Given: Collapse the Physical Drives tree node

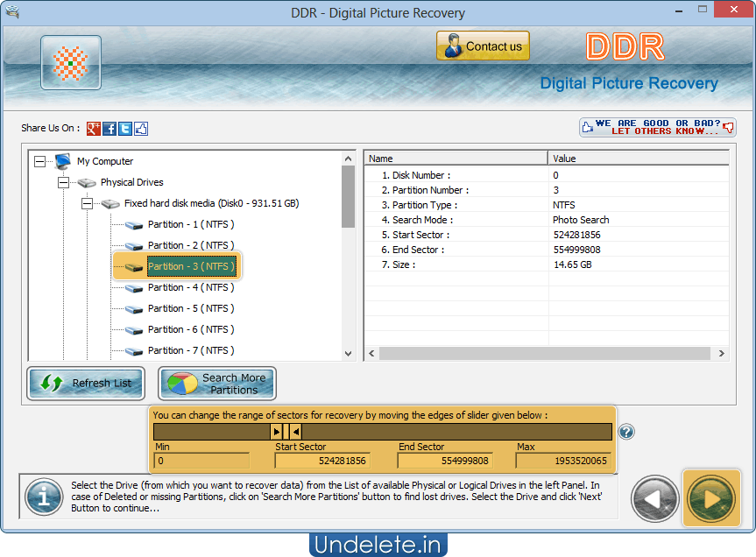Looking at the screenshot, I should 63,183.
